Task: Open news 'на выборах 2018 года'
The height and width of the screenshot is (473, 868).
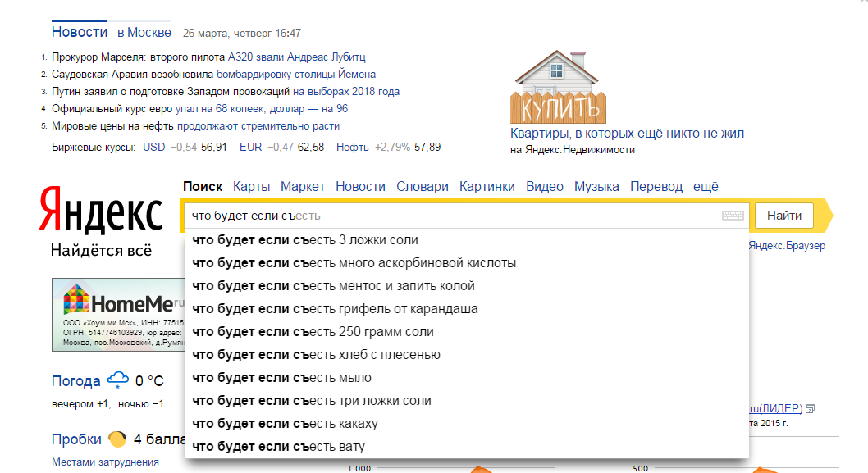Action: pos(346,91)
